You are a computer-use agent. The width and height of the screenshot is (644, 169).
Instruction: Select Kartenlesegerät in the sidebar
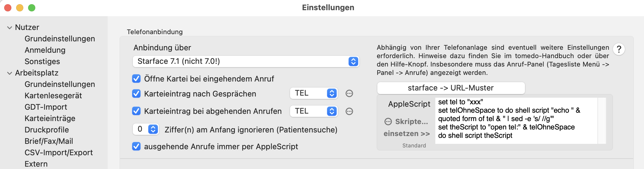click(53, 96)
